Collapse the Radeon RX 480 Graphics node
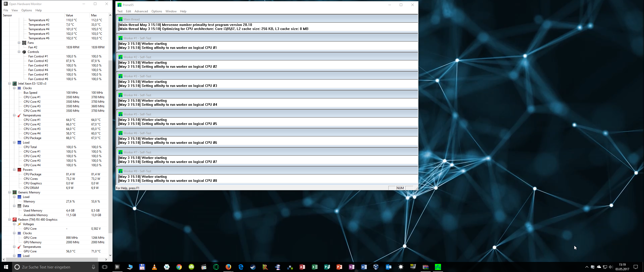The height and width of the screenshot is (272, 644). pos(10,220)
